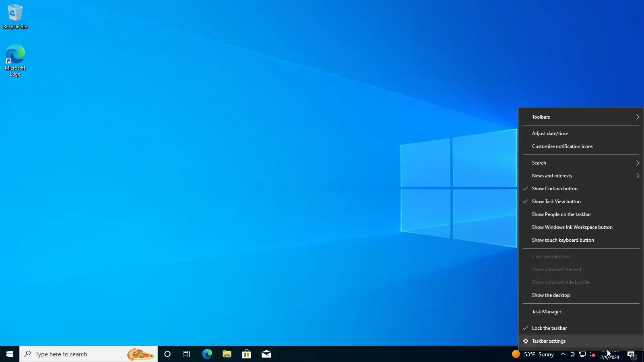Open the Recycle Bin desktop icon
Image resolution: width=644 pixels, height=362 pixels.
click(x=15, y=17)
